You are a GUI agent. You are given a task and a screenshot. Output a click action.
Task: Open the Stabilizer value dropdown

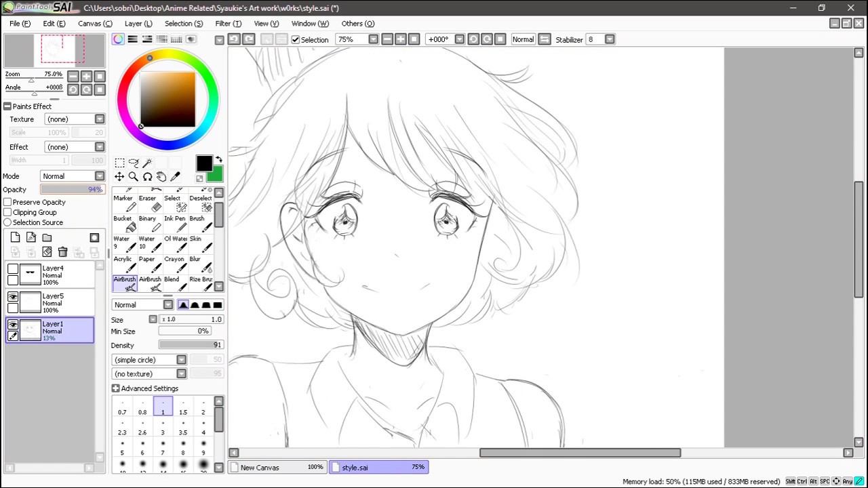click(610, 39)
